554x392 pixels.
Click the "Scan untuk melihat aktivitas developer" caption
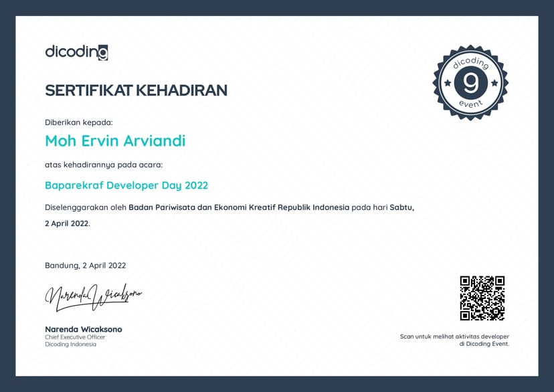coord(454,336)
